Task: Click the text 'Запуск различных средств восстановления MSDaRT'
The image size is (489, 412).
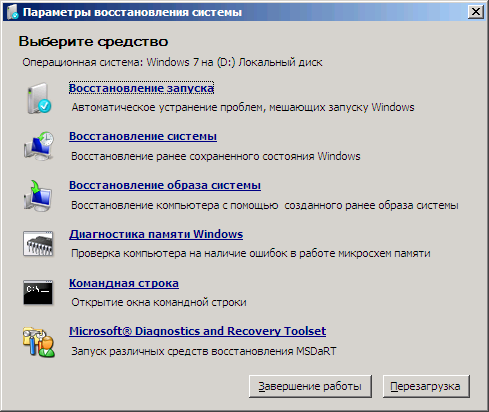Action: point(204,351)
